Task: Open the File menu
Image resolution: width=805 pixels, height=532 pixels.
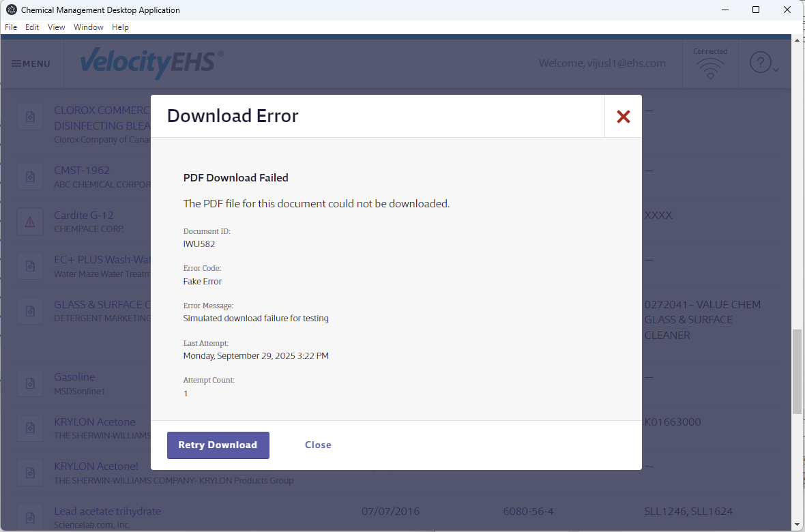Action: pyautogui.click(x=11, y=27)
